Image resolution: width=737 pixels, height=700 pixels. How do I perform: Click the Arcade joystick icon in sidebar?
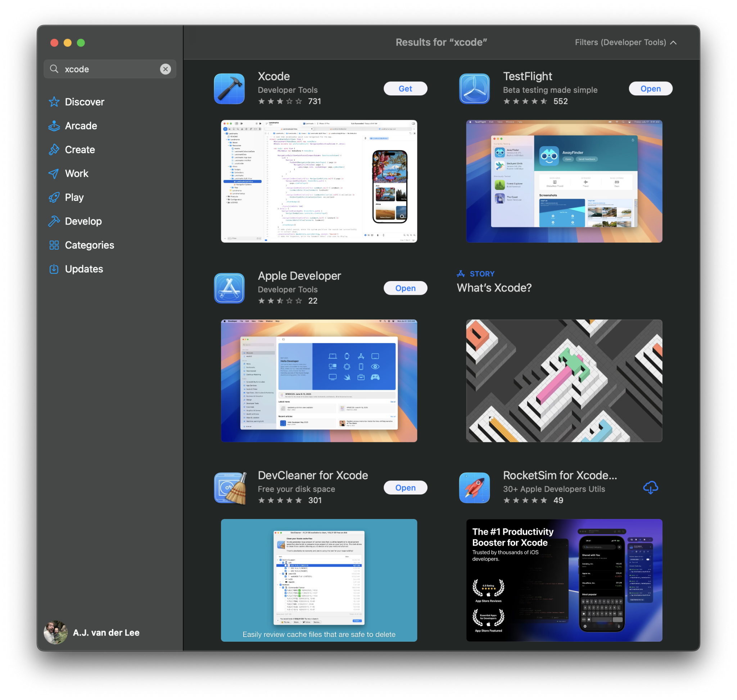(54, 126)
